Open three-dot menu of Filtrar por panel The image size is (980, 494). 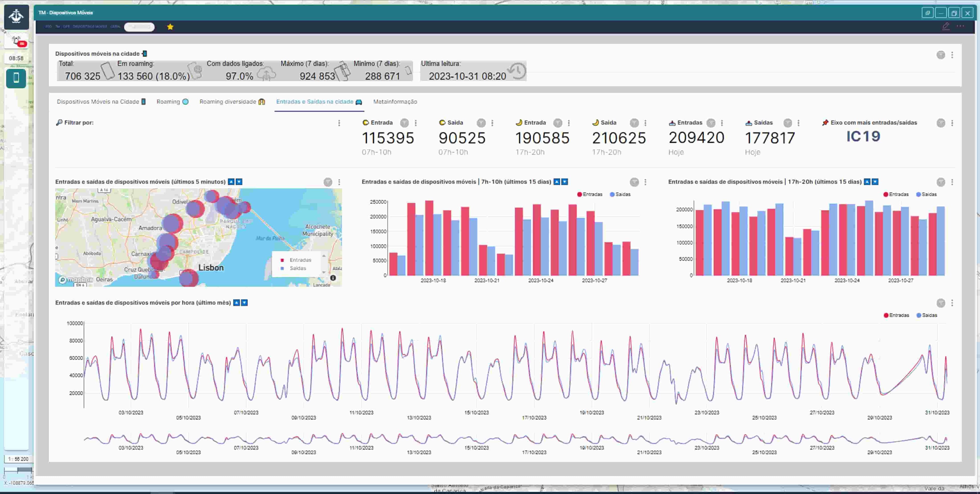pyautogui.click(x=339, y=123)
